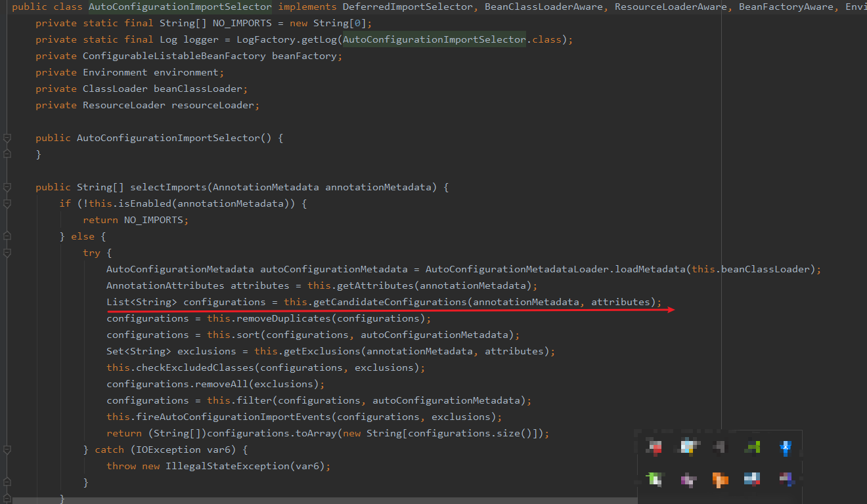Click IllegalStateException in the throw statement

[228, 466]
